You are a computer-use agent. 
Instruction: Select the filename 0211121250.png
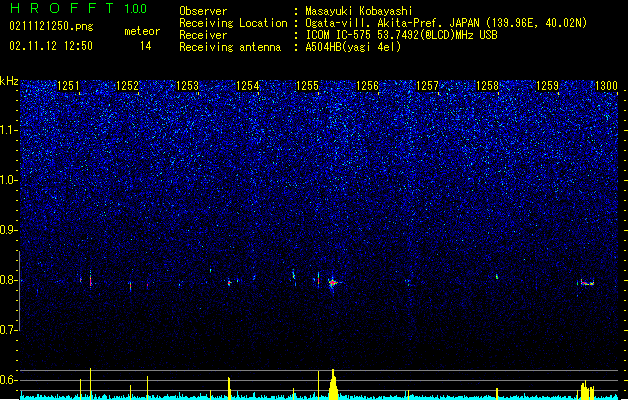tap(51, 26)
